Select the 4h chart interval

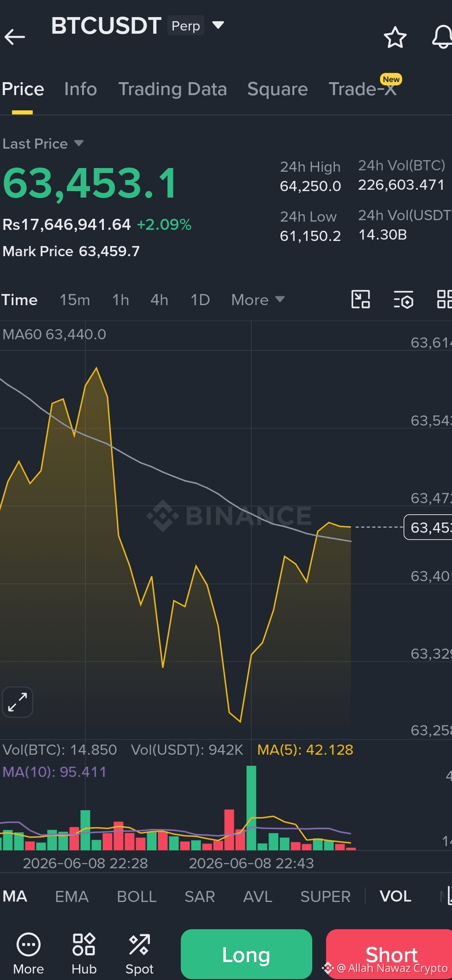pyautogui.click(x=159, y=300)
